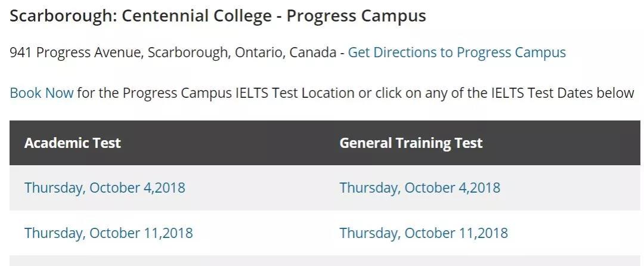Click Centennial College in the heading

(197, 17)
